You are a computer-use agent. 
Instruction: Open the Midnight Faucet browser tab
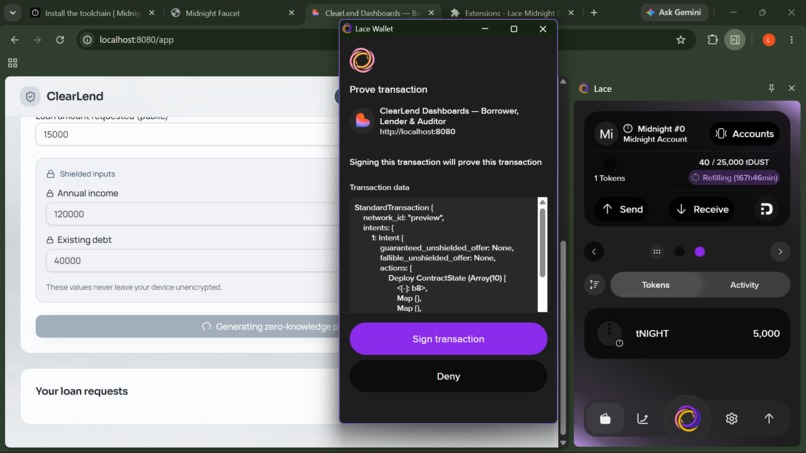pyautogui.click(x=231, y=13)
